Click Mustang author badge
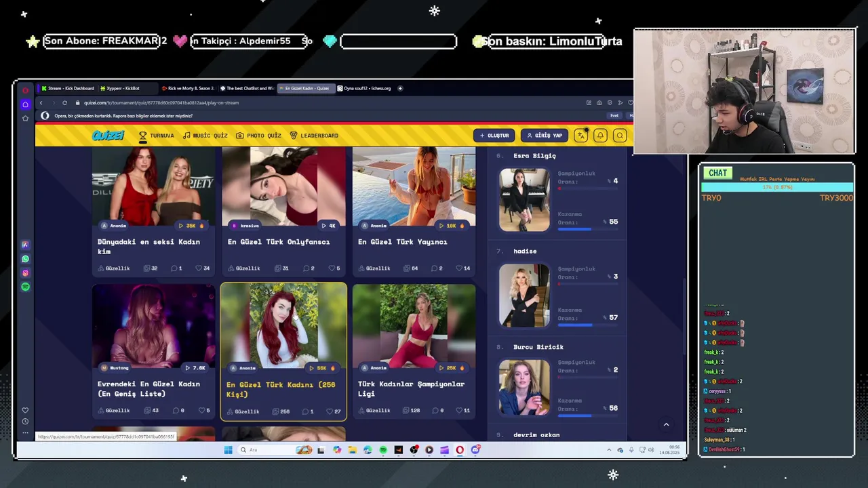The height and width of the screenshot is (488, 868). (115, 368)
